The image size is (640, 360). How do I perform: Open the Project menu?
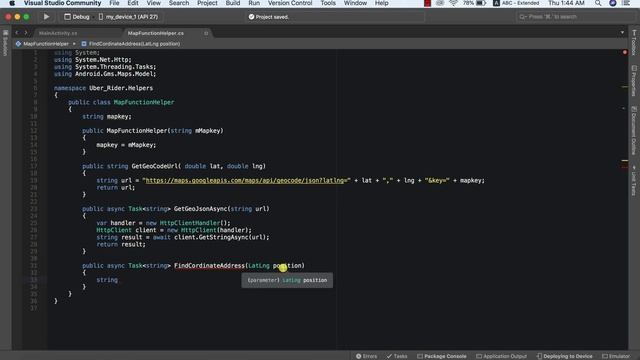207,3
